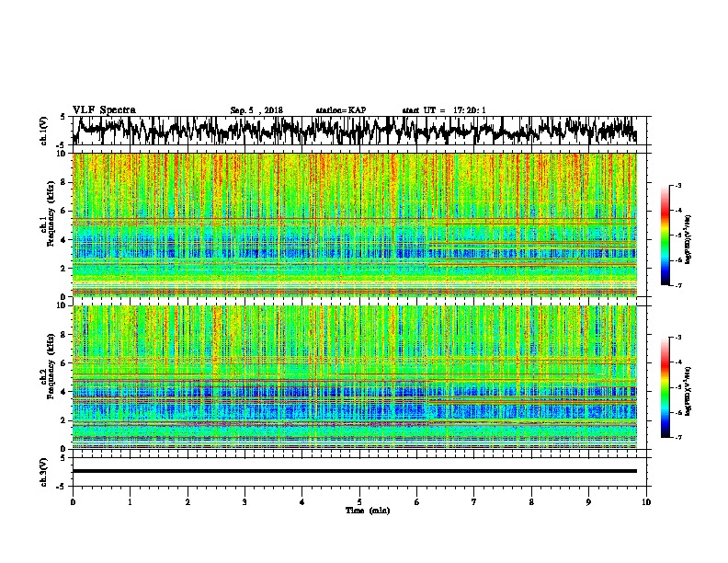728x563 pixels.
Task: Click the time axis tick label "0"
Action: point(73,502)
